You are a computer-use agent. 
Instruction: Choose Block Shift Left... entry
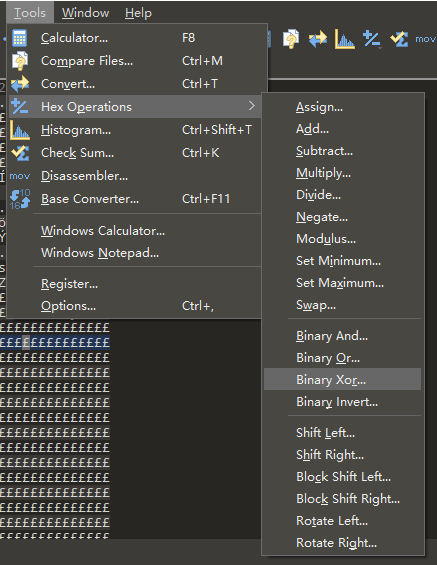coord(343,477)
